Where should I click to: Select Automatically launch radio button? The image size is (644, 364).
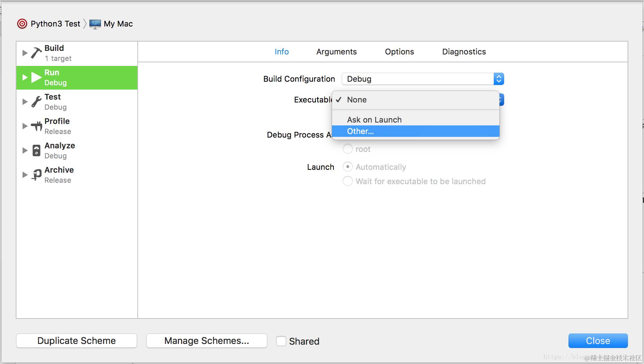click(x=348, y=167)
